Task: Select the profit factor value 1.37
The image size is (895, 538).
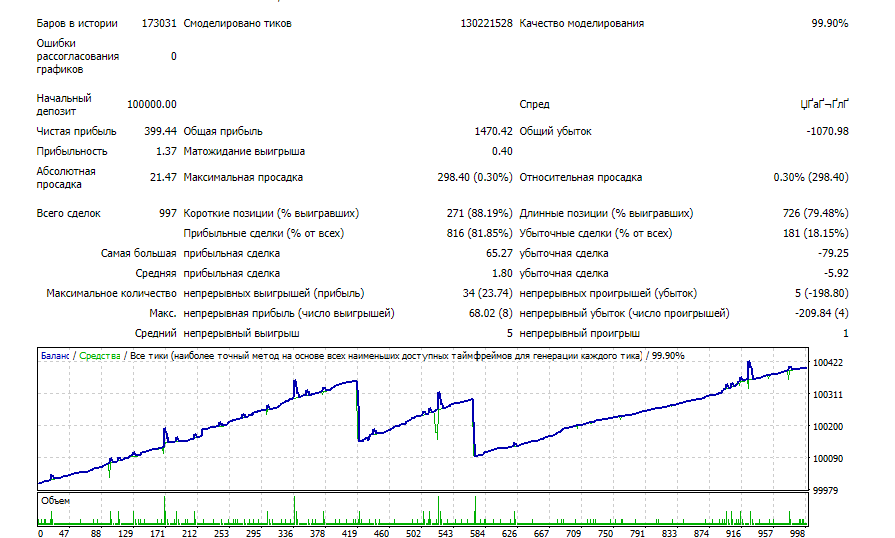Action: click(166, 151)
